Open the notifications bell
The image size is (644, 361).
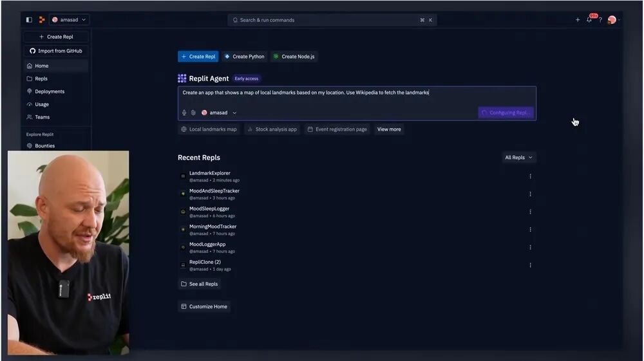(x=589, y=20)
